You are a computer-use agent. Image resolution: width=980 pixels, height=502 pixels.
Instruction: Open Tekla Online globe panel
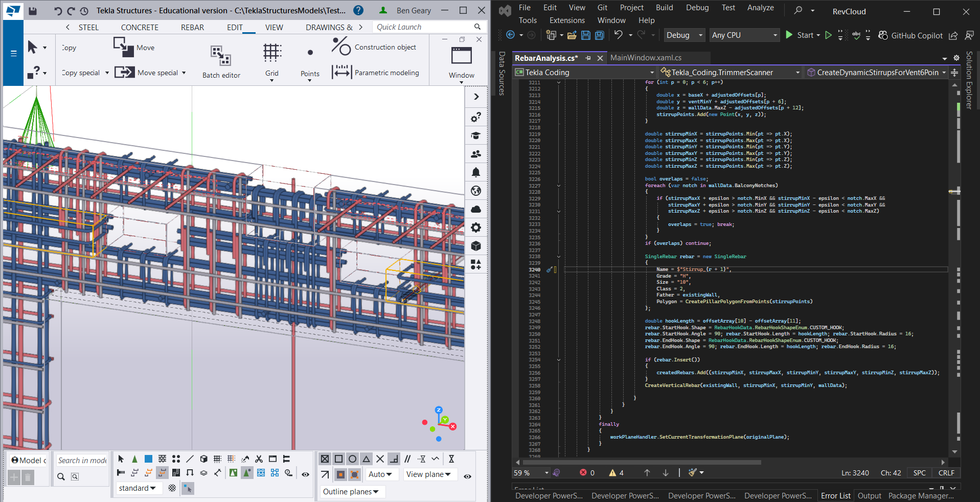coord(476,191)
